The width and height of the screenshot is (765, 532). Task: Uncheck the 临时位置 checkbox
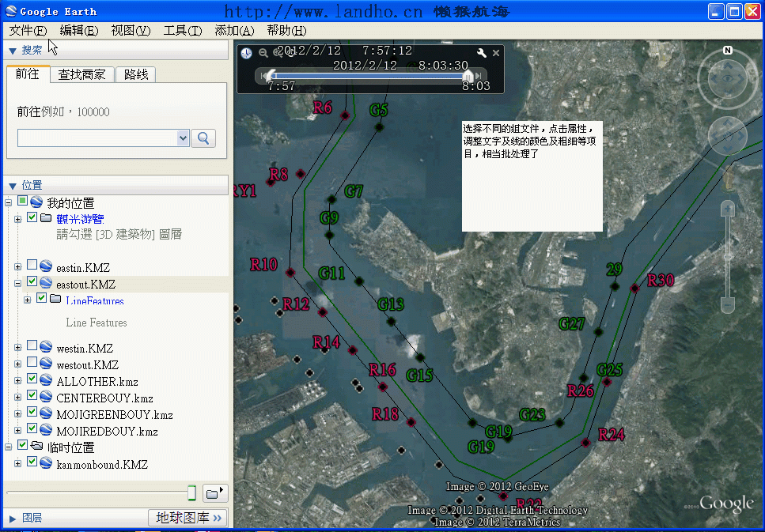pyautogui.click(x=22, y=445)
